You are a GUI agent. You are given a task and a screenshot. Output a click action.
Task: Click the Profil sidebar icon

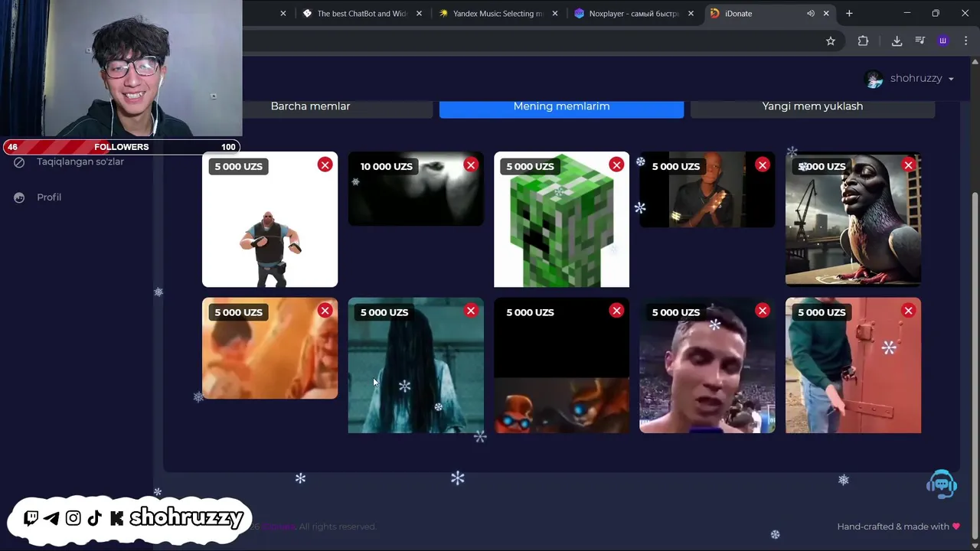(19, 197)
